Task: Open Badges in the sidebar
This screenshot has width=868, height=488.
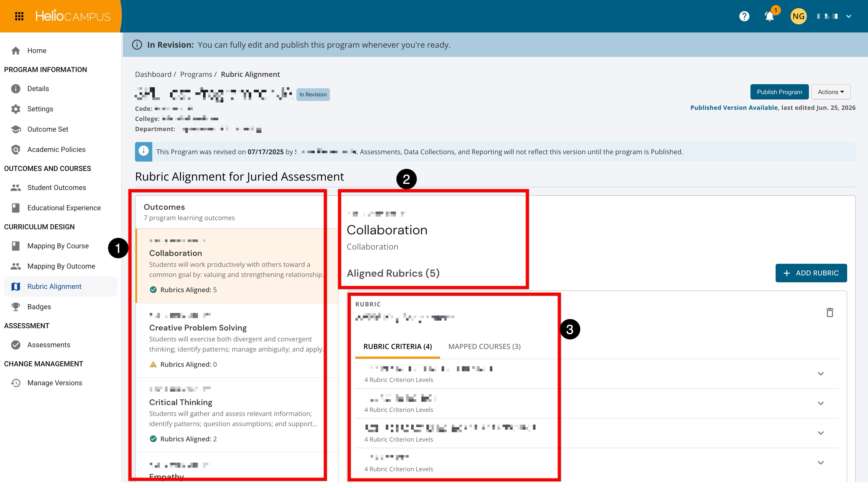Action: click(61, 307)
